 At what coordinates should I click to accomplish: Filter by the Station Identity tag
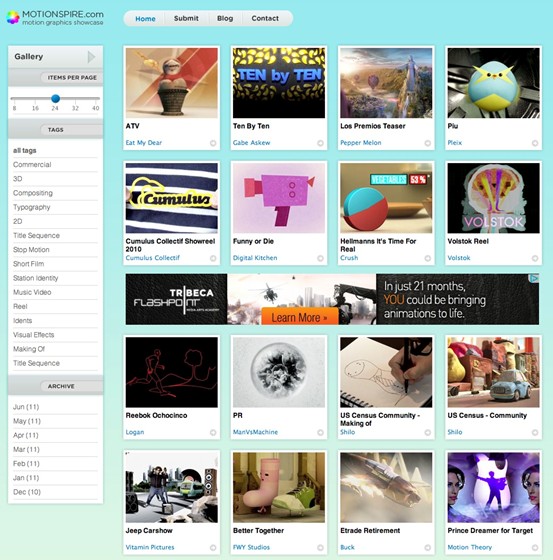tap(35, 278)
